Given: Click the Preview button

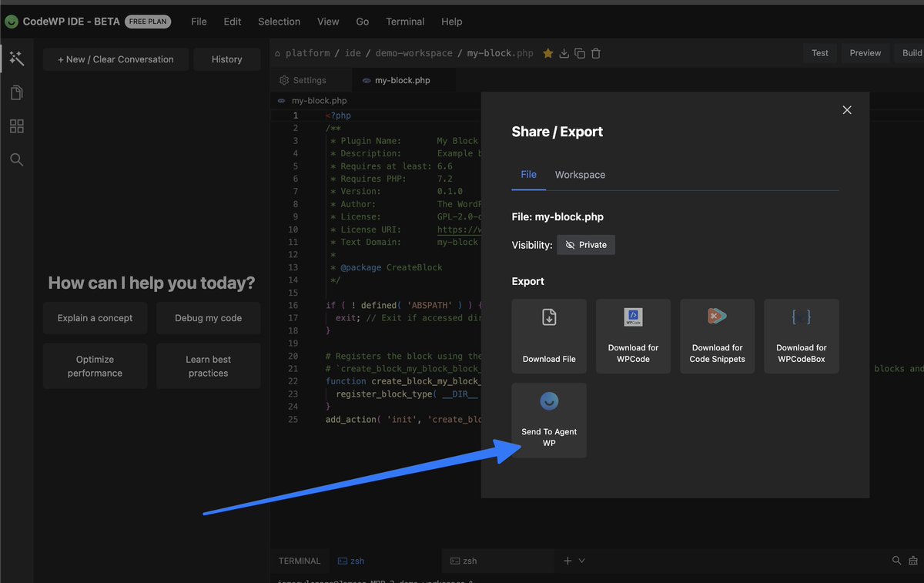Looking at the screenshot, I should coord(865,53).
